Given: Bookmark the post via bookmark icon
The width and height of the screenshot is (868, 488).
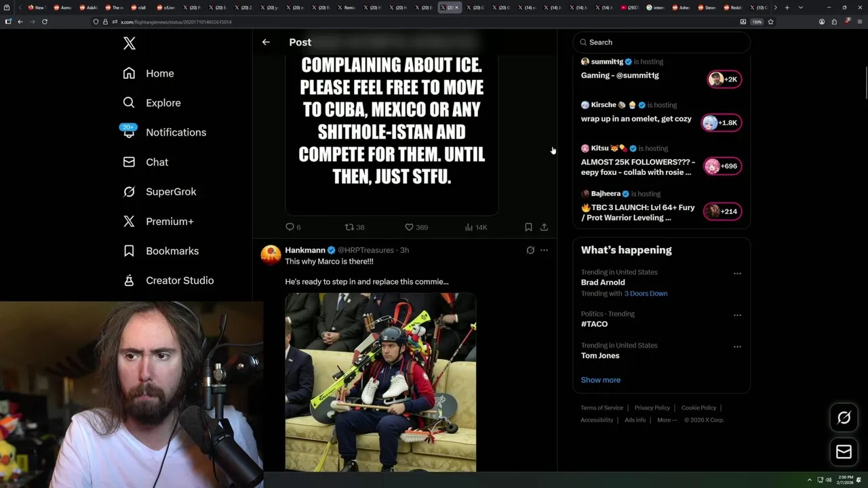Looking at the screenshot, I should click(528, 227).
